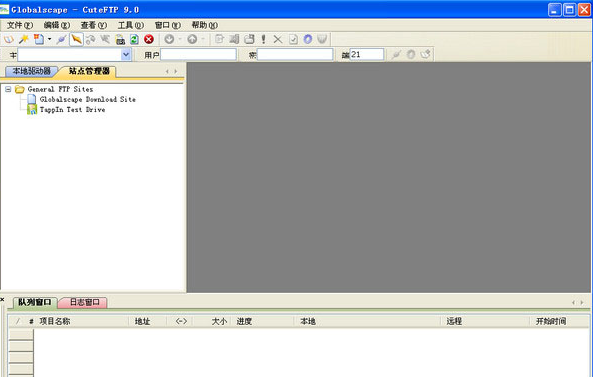Open the Upload button dropdown arrow
The image size is (593, 377).
(x=203, y=39)
